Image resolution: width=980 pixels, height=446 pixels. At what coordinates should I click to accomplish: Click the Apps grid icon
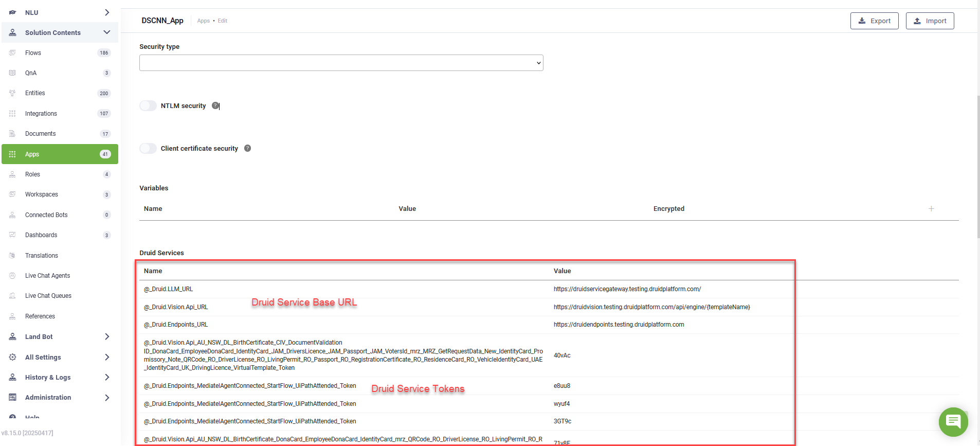click(12, 154)
